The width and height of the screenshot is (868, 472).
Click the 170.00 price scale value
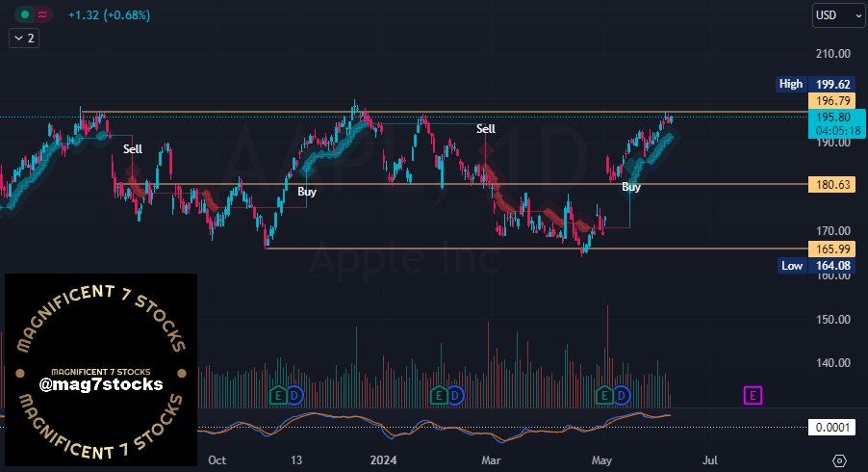click(x=832, y=230)
